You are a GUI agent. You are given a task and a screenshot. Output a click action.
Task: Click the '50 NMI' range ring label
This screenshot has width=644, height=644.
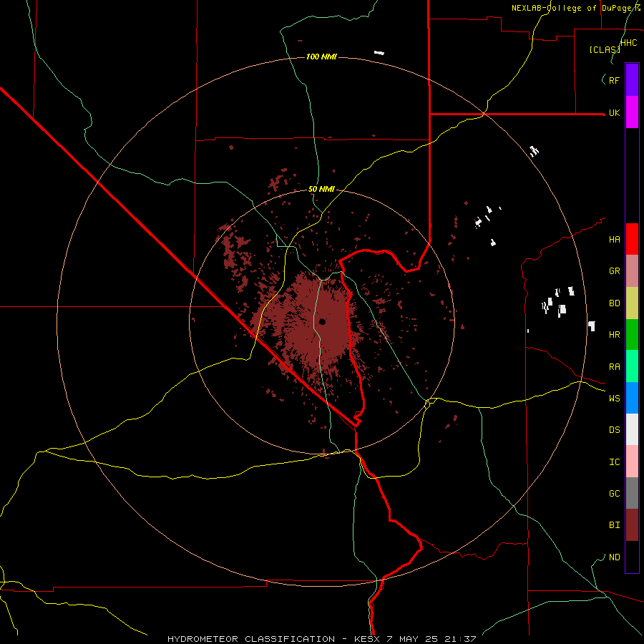321,190
